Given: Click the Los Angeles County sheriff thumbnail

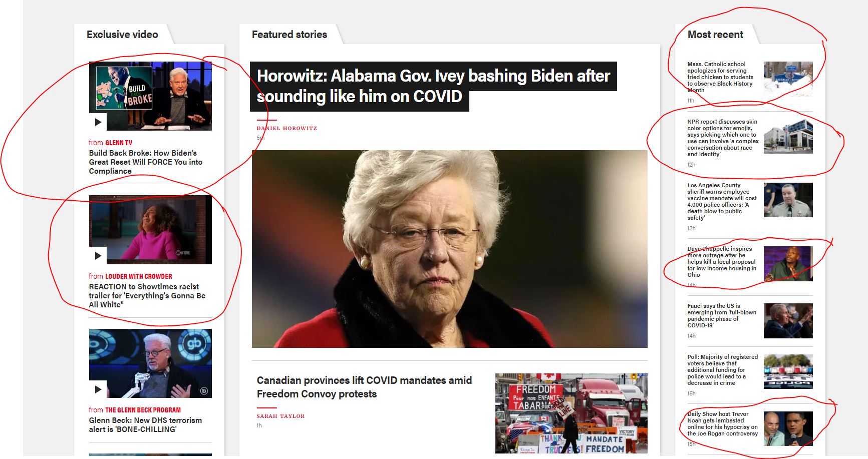Looking at the screenshot, I should click(x=788, y=200).
